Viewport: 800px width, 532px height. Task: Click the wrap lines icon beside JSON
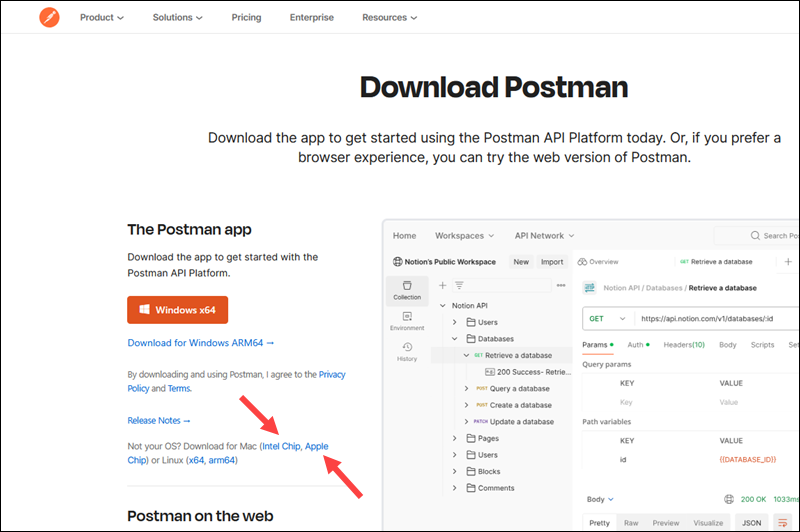click(782, 523)
